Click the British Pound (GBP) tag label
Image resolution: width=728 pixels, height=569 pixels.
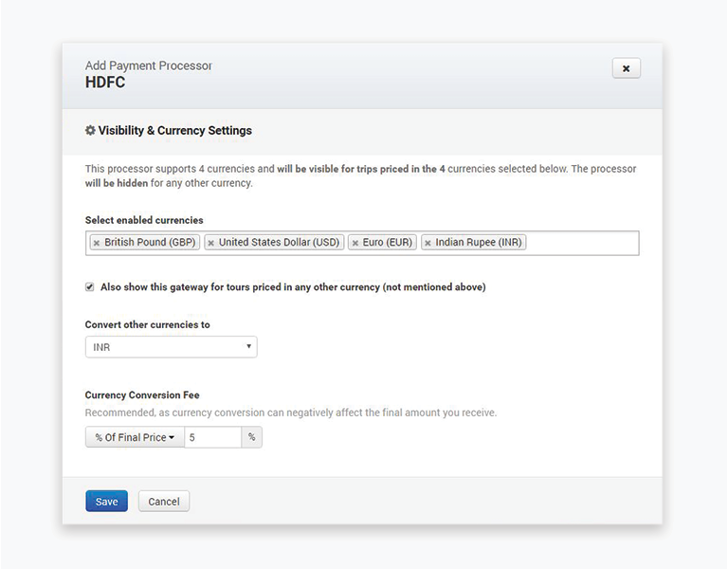pos(150,243)
